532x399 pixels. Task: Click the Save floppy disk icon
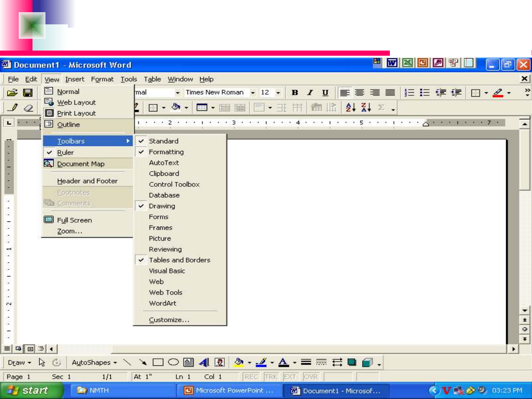(x=28, y=93)
